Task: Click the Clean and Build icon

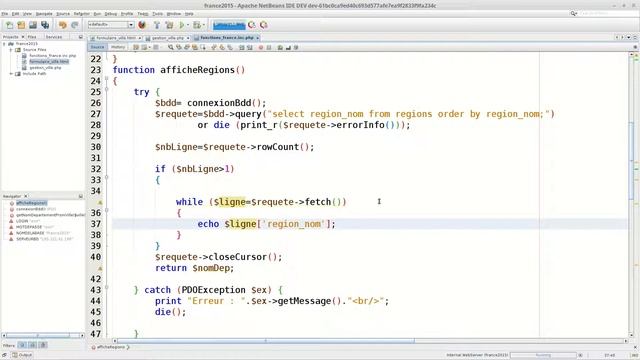Action: click(x=169, y=25)
